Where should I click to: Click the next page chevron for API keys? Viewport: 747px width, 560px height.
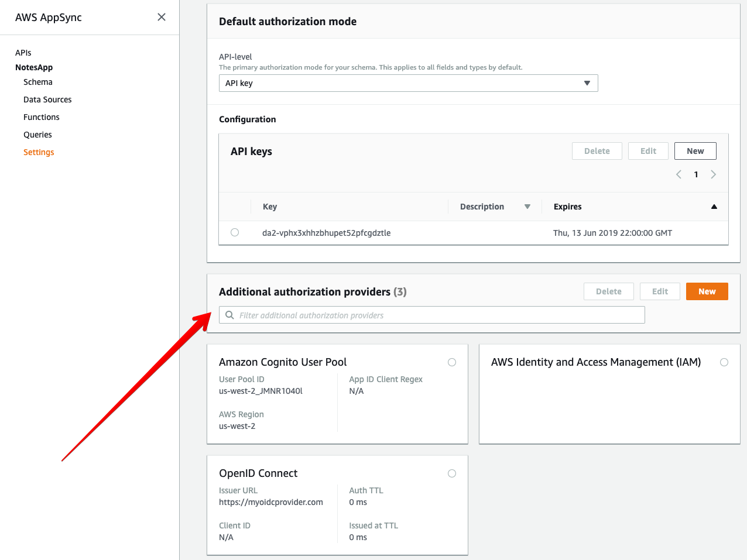[713, 174]
